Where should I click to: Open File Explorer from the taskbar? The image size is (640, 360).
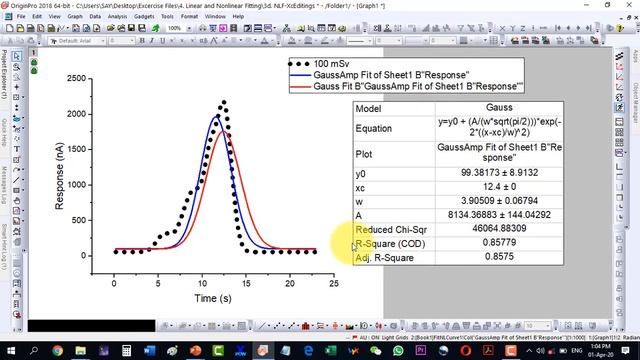(x=80, y=351)
